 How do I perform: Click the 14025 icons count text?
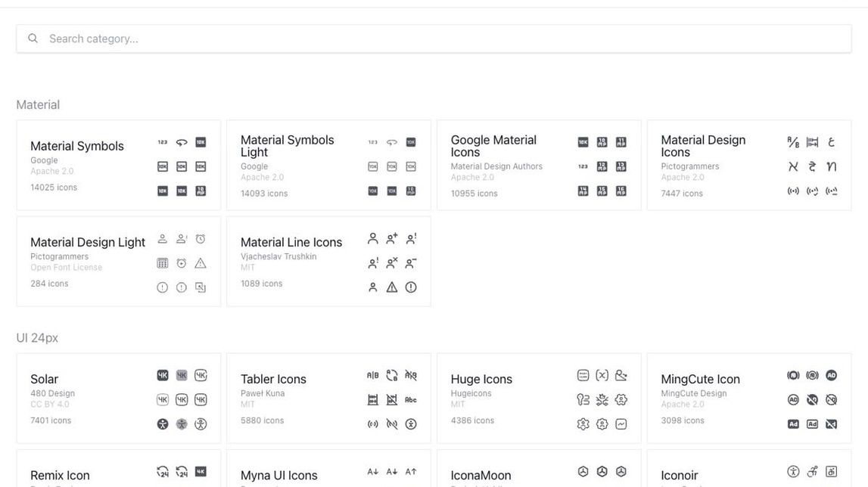tap(54, 187)
